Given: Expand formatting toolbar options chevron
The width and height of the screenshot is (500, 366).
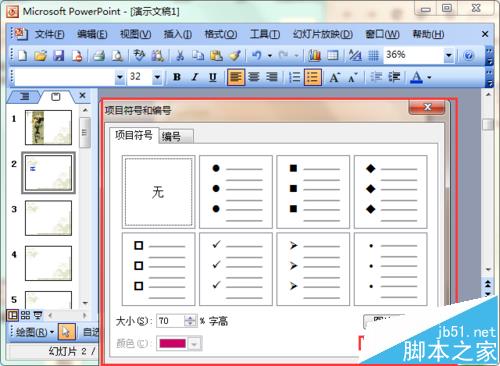Looking at the screenshot, I should (489, 78).
